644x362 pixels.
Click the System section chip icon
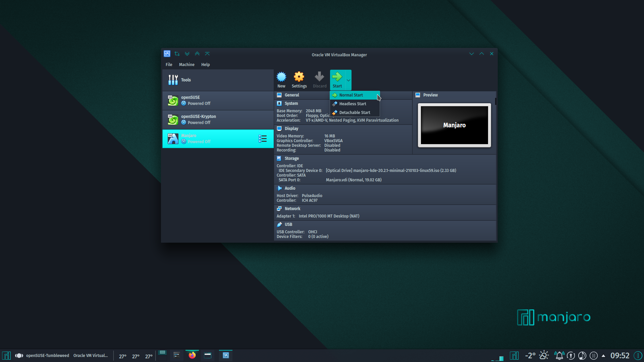pyautogui.click(x=279, y=104)
